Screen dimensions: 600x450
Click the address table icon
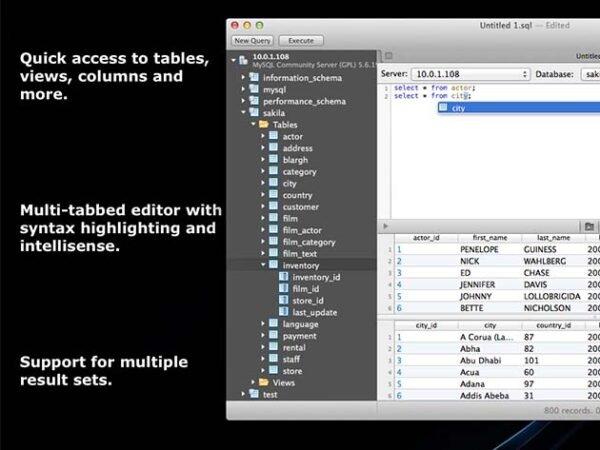274,147
